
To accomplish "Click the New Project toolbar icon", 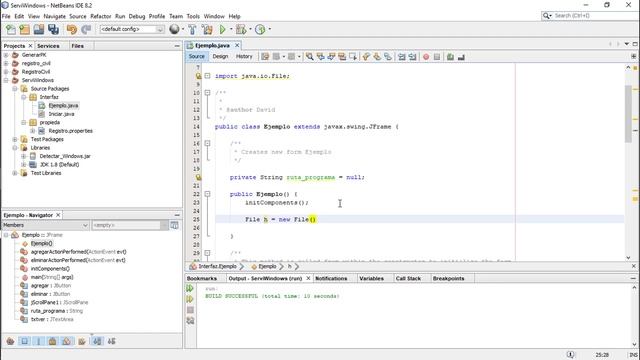I will coord(24,29).
